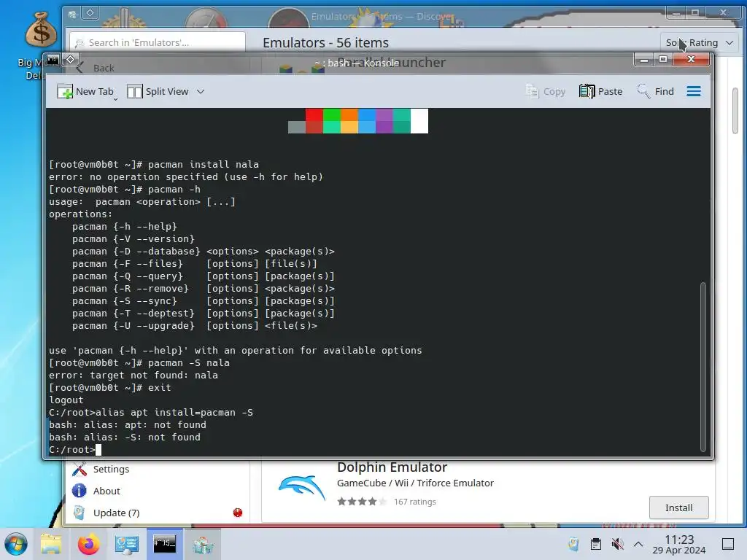Click the Konsole terminal scrollbar

703,367
